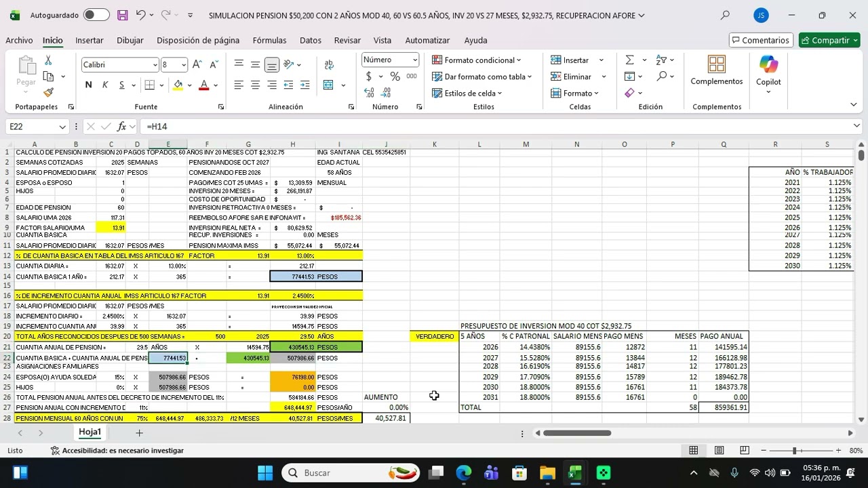Image resolution: width=868 pixels, height=488 pixels.
Task: Open Microsoft Edge from taskbar
Action: coord(464,473)
